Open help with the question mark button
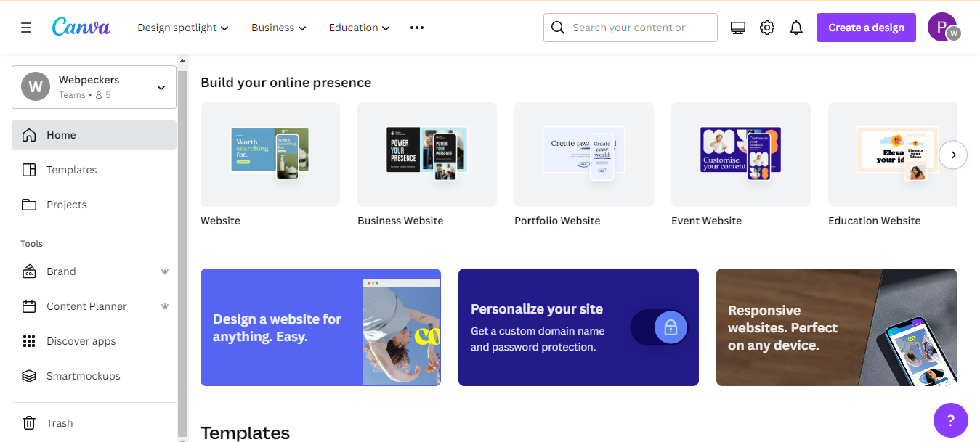980x442 pixels. 950,420
